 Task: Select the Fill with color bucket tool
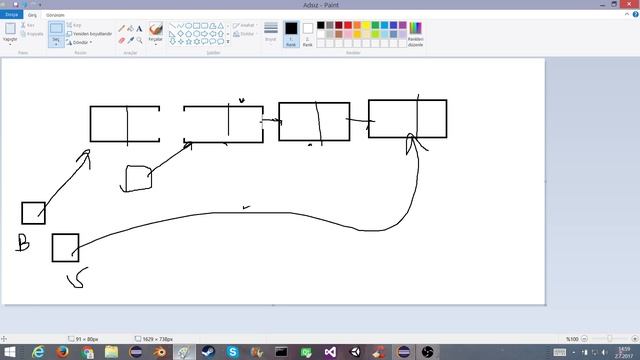(x=131, y=29)
